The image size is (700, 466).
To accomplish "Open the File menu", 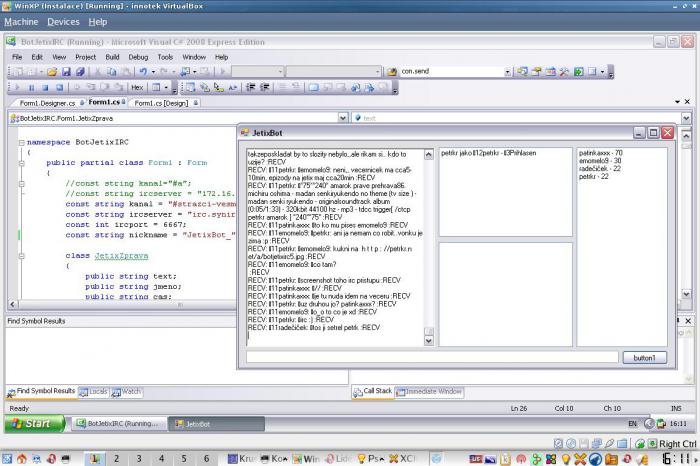I will pos(17,57).
